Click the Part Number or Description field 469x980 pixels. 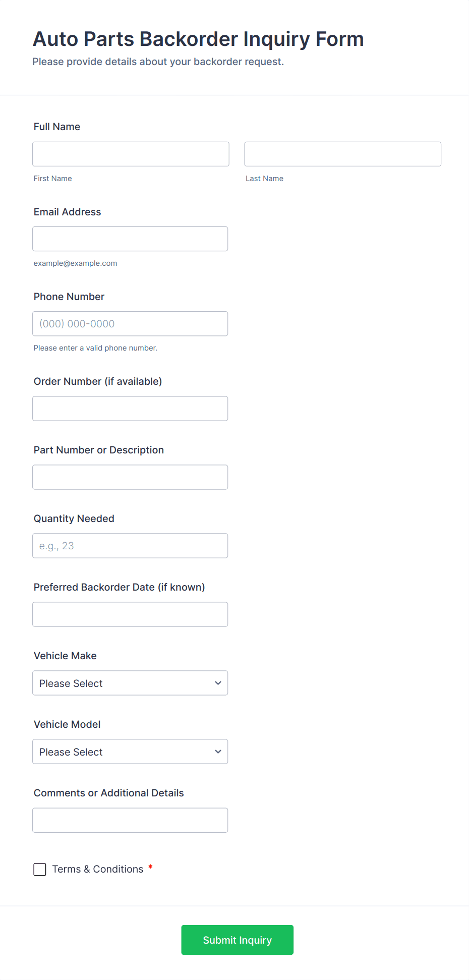[130, 477]
